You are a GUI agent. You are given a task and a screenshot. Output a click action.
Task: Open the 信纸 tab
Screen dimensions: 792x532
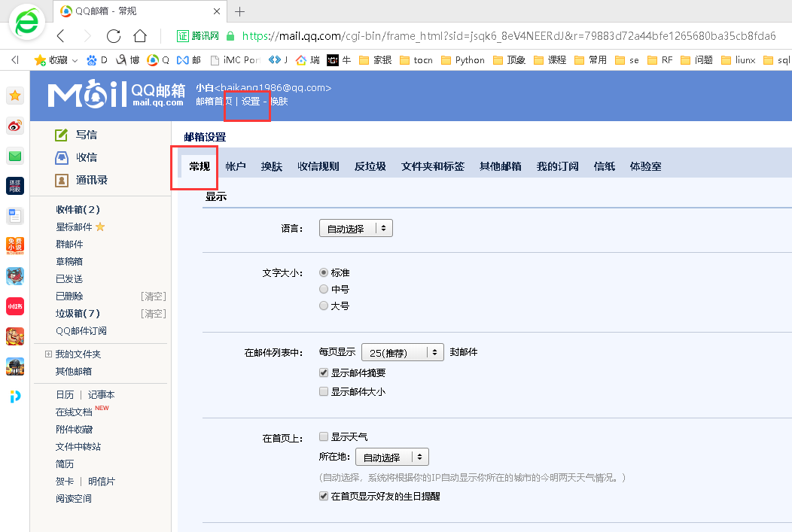click(605, 166)
